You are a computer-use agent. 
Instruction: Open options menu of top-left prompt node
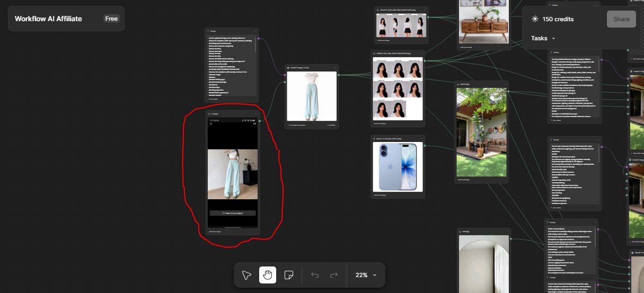point(255,31)
